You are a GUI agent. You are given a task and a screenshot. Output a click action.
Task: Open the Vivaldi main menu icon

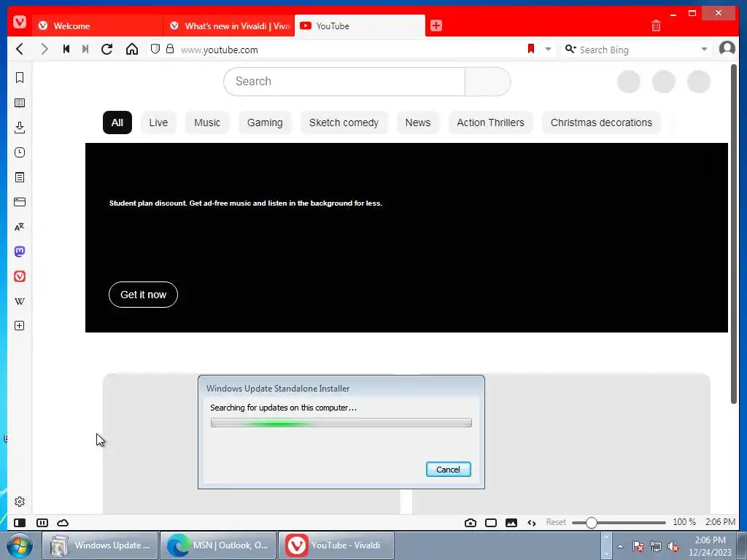pos(20,22)
